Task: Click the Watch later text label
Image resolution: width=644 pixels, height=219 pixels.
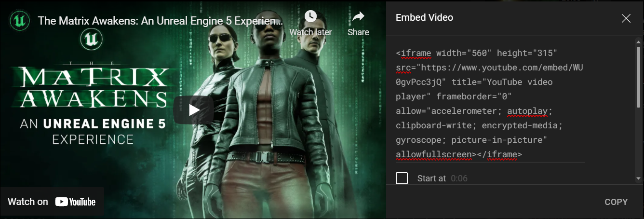Action: (310, 32)
